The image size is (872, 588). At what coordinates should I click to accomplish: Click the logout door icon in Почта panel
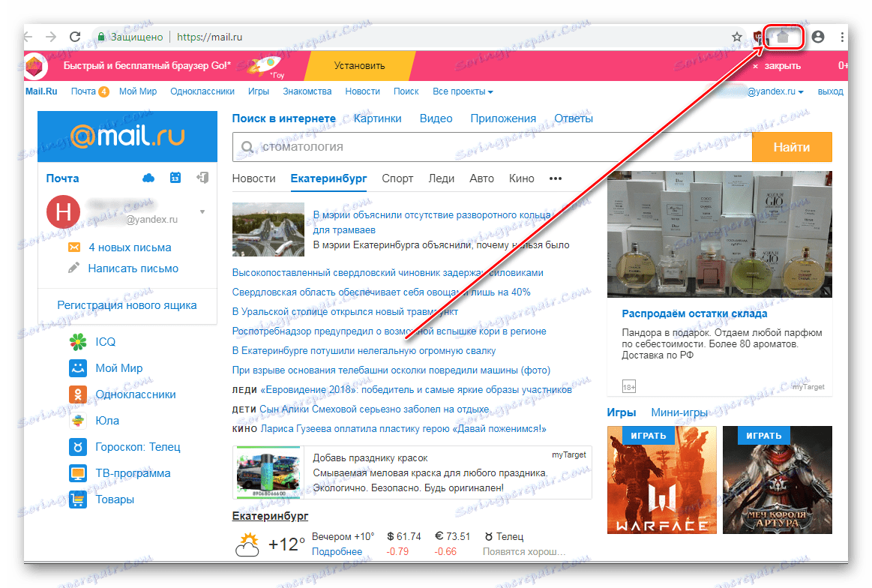coord(202,178)
